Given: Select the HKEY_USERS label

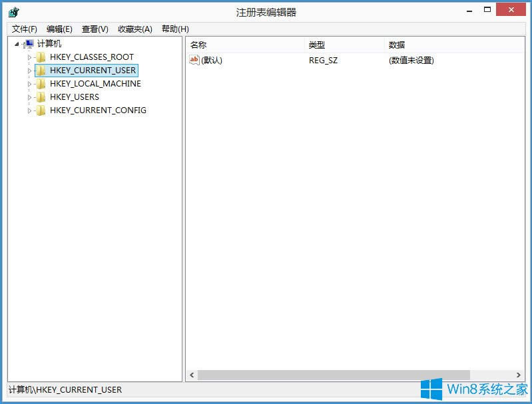Looking at the screenshot, I should (x=75, y=97).
